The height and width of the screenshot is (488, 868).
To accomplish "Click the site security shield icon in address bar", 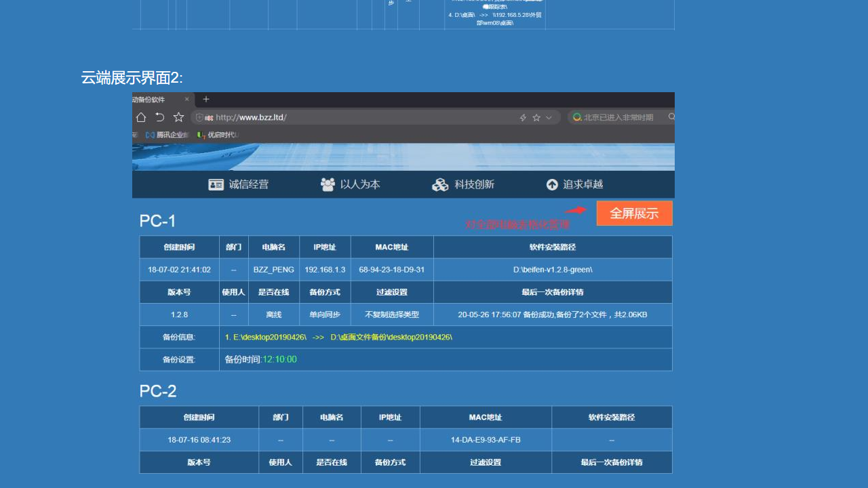I will 199,117.
